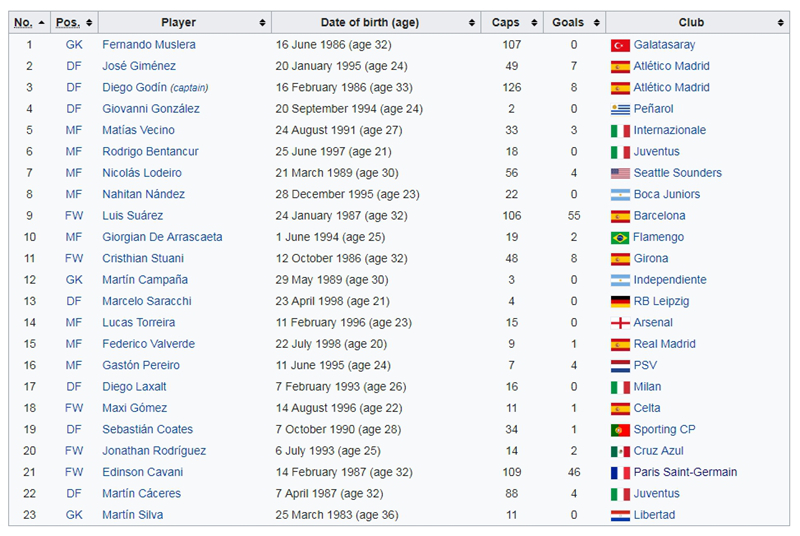Image resolution: width=800 pixels, height=536 pixels.
Task: Open the Edinson Cavani player link
Action: tap(142, 472)
